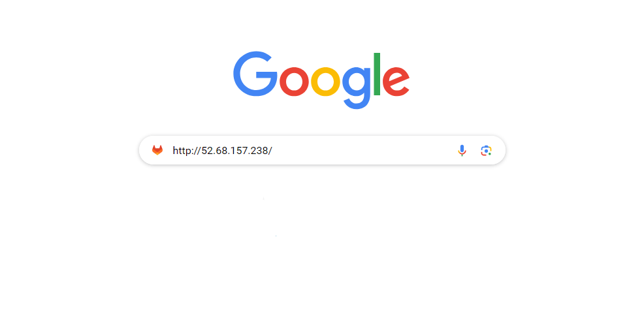
Task: Place cursor after the URL's trailing slash
Action: [272, 151]
